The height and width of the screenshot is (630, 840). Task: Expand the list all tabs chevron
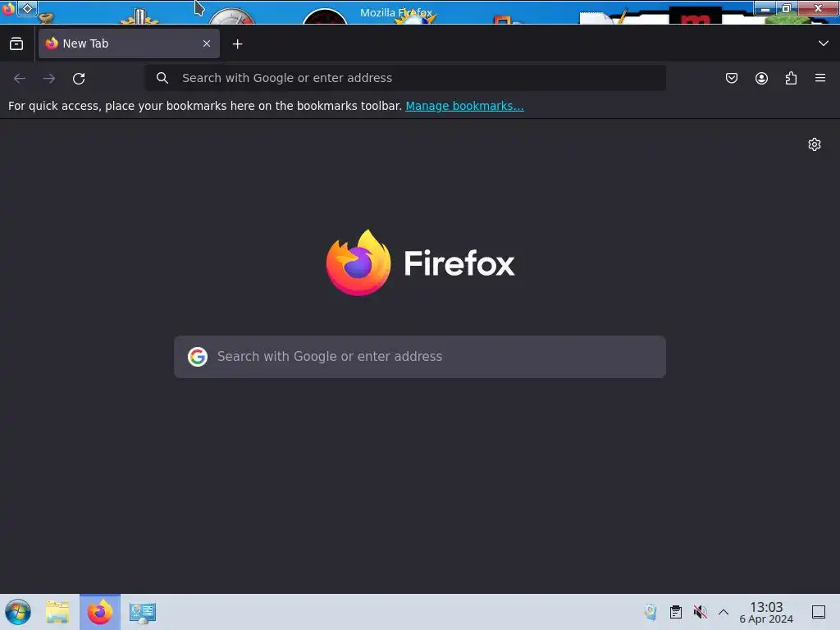[x=824, y=43]
